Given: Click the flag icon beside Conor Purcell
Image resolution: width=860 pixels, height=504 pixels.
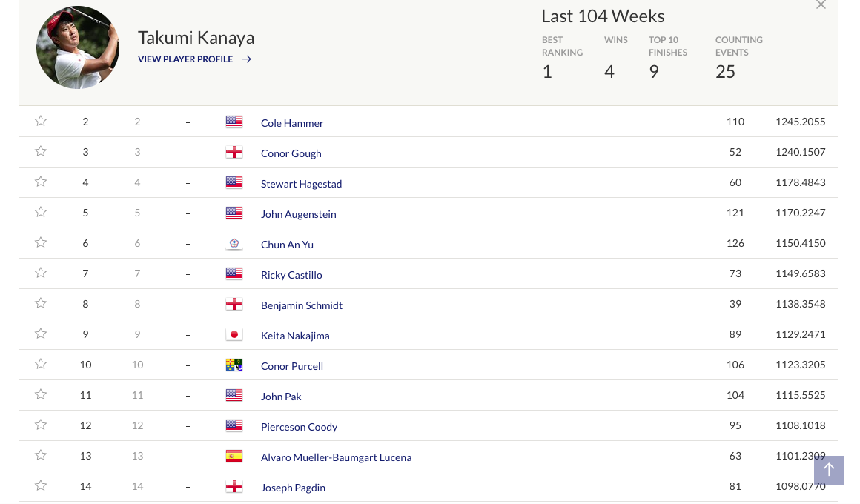Looking at the screenshot, I should coord(234,365).
